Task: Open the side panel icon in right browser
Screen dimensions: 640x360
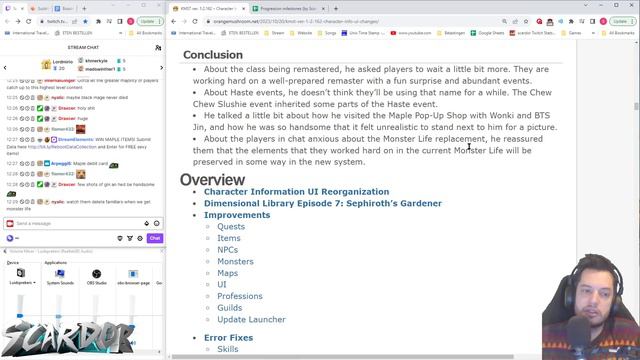Action: click(593, 21)
